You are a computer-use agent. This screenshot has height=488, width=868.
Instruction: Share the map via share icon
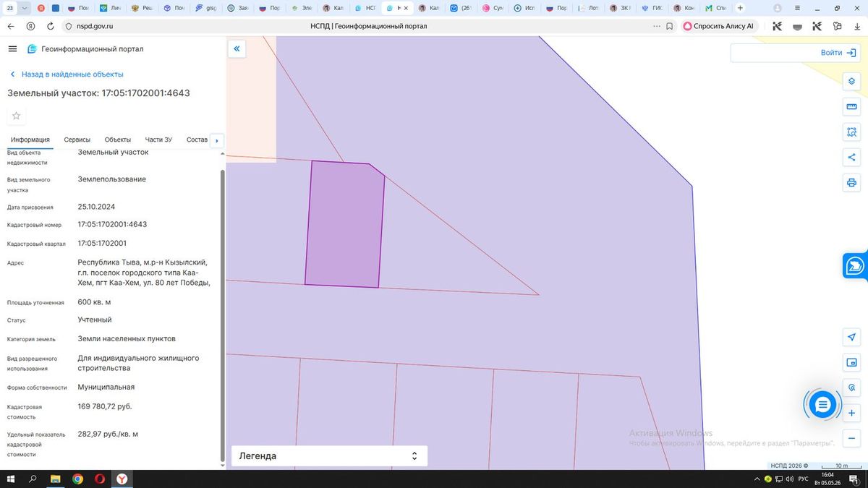pos(851,157)
